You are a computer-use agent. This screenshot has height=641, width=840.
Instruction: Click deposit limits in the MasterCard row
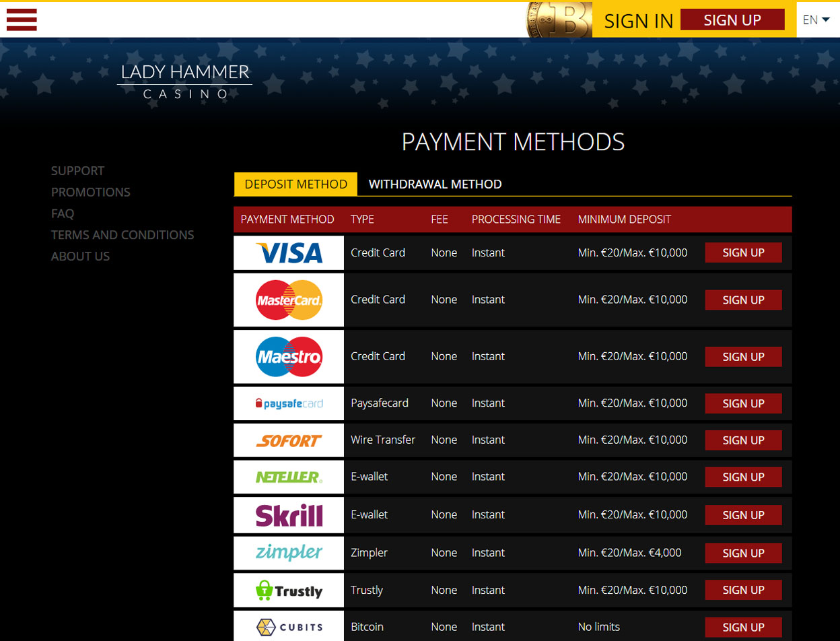pos(633,300)
